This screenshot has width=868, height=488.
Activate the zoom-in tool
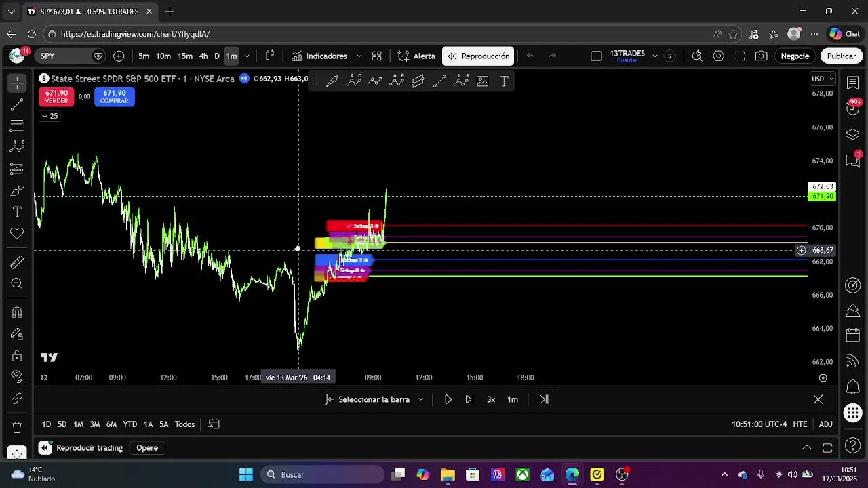(17, 284)
